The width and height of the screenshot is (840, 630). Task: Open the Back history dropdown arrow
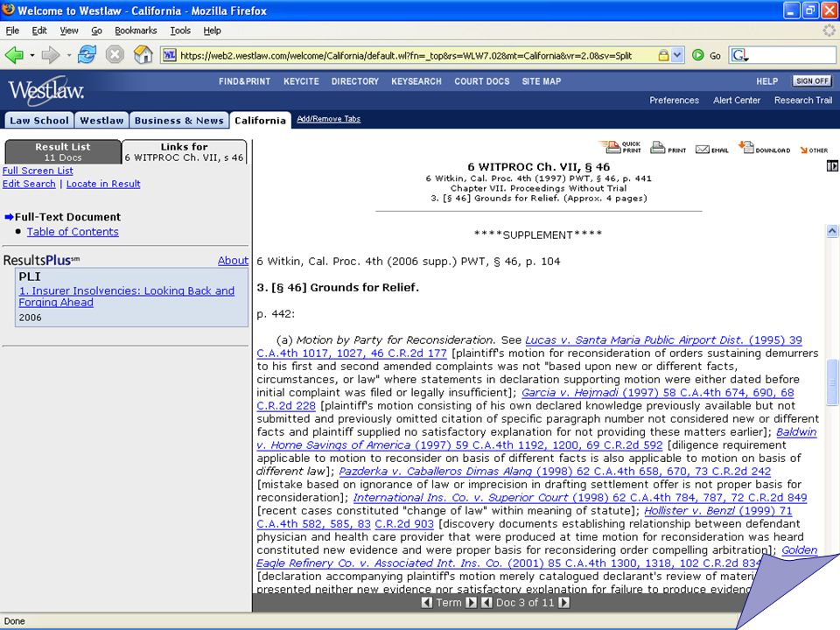[32, 55]
